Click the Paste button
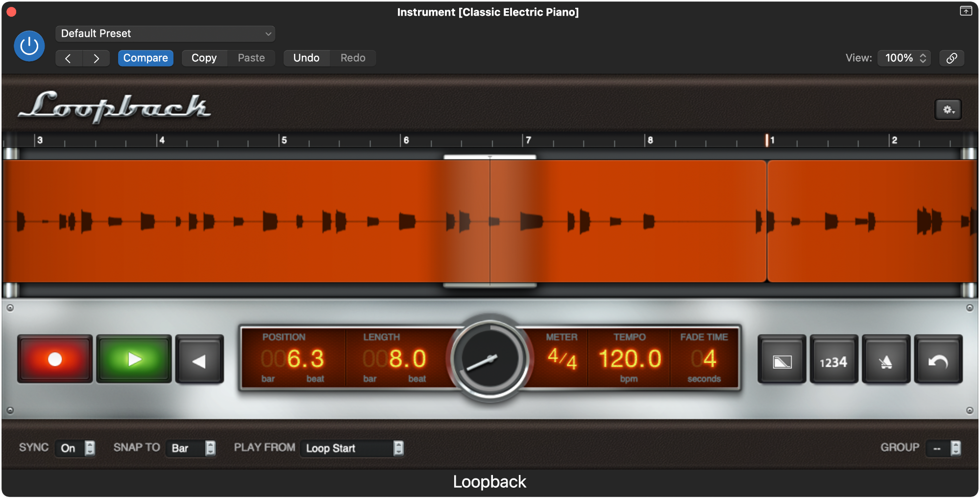 [251, 58]
